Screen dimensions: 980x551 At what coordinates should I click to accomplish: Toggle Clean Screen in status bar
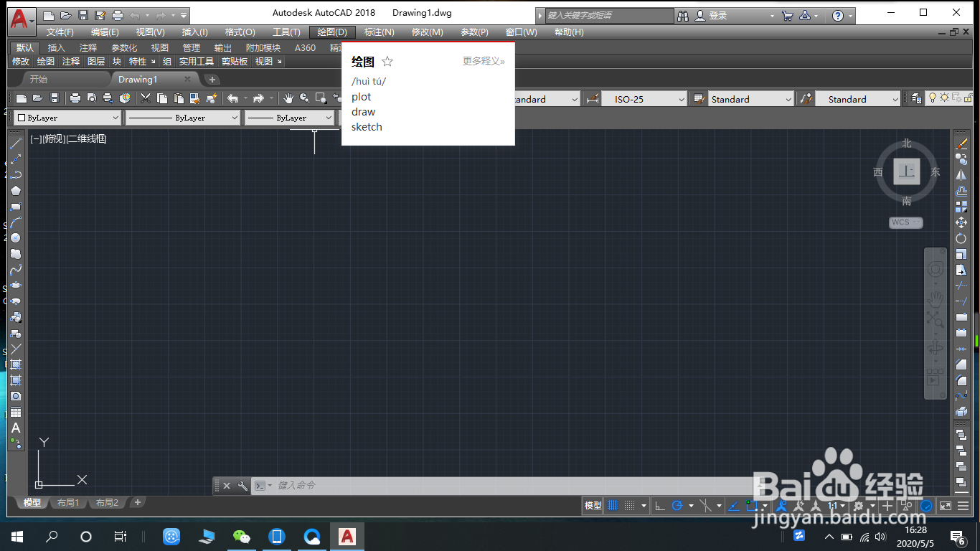pyautogui.click(x=946, y=506)
